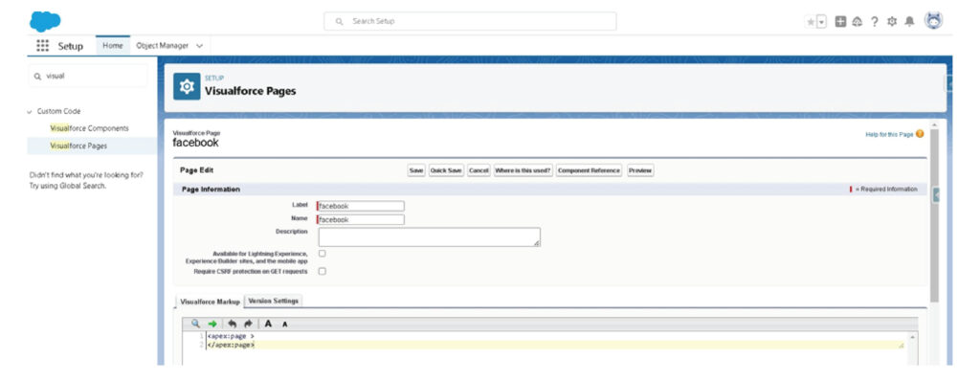The height and width of the screenshot is (381, 980).
Task: Click the Salesforce cloud logo
Action: (45, 21)
